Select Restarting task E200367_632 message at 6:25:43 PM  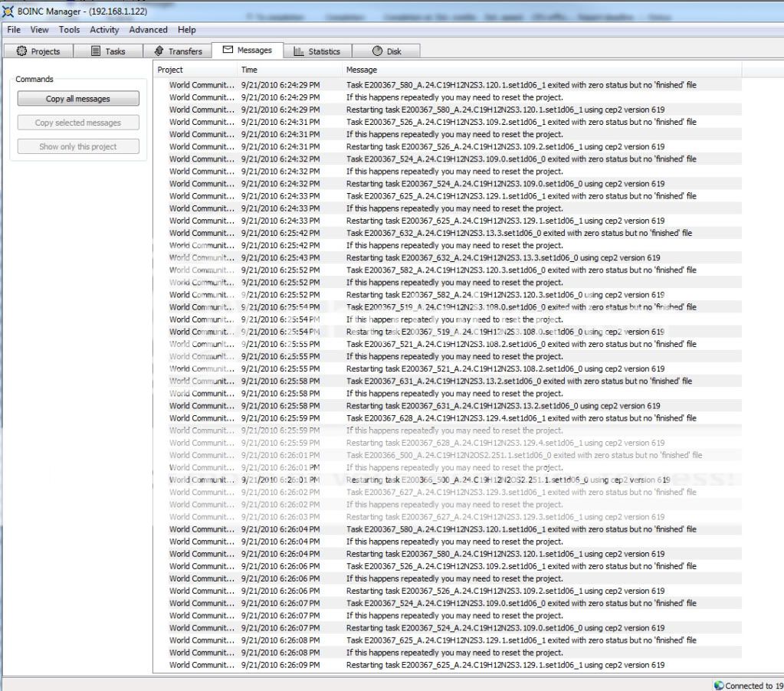[448, 257]
